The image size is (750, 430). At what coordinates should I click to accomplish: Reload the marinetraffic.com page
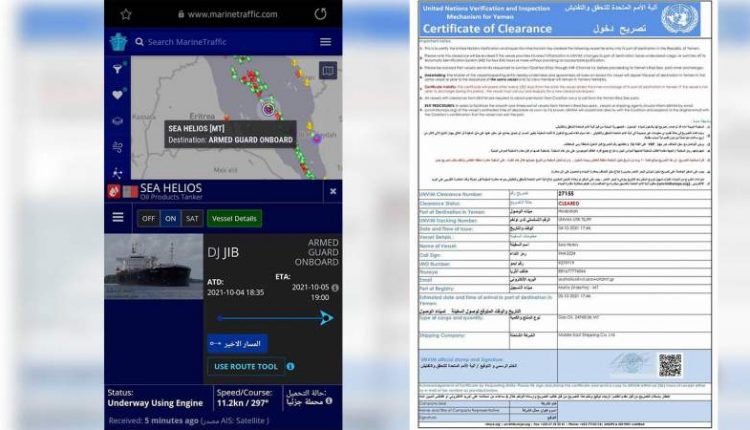tap(320, 14)
